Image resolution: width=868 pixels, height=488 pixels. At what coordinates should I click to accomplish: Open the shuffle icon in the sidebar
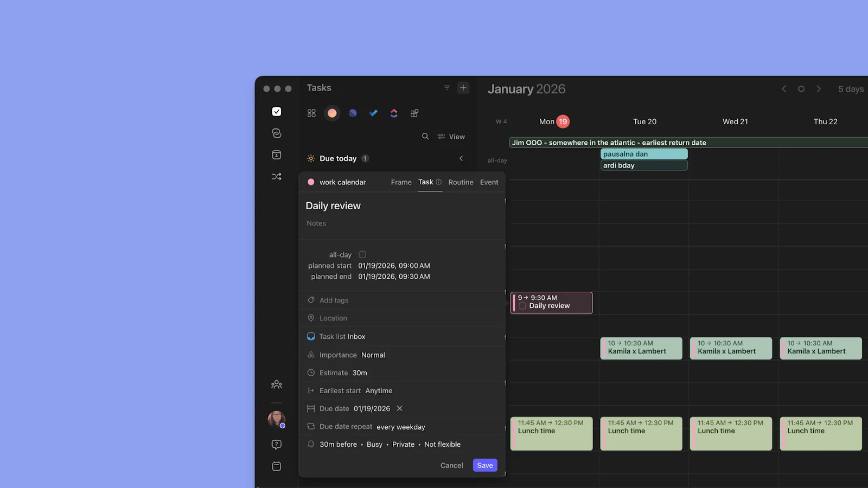tap(277, 176)
